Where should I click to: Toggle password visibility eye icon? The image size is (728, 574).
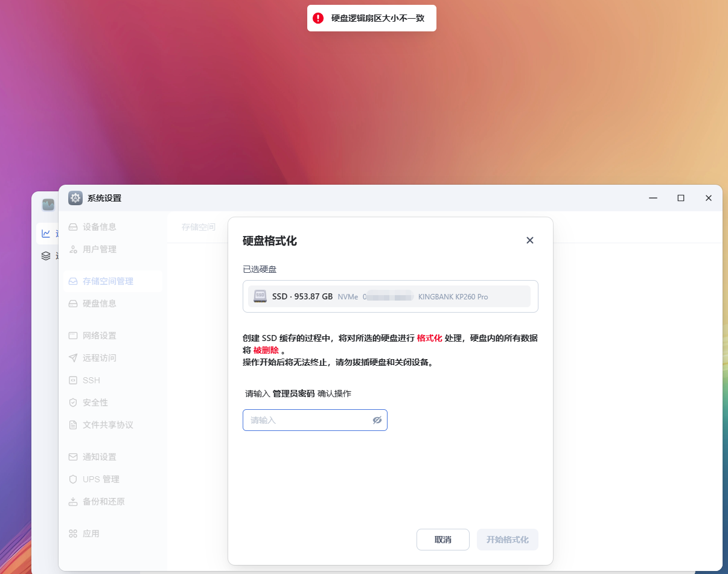click(377, 420)
